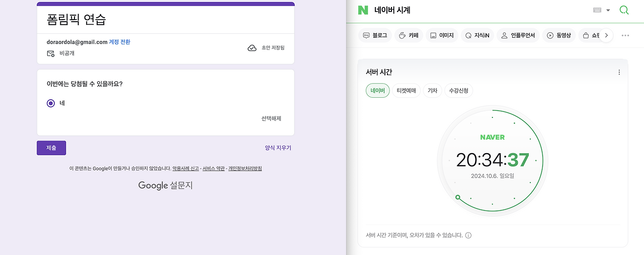Submit the form with 제출 button
The height and width of the screenshot is (255, 644).
[51, 148]
